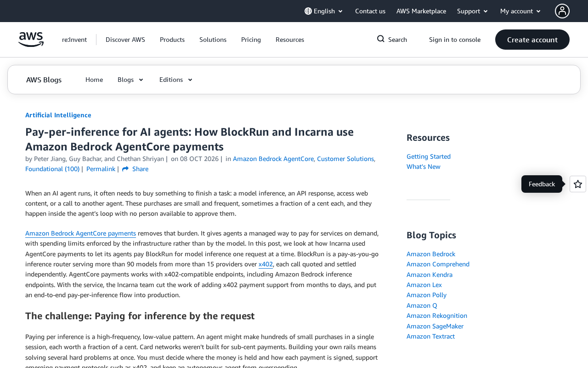Open the Solutions menu

(x=213, y=40)
